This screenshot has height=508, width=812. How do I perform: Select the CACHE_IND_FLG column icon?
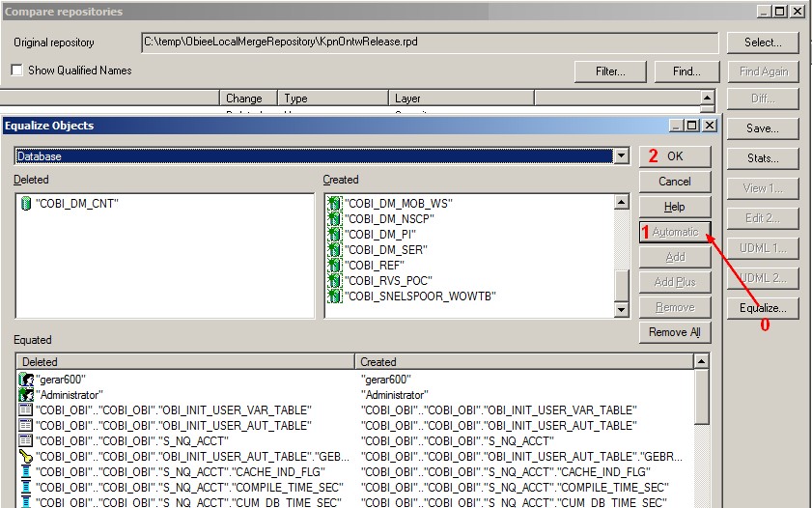[26, 472]
